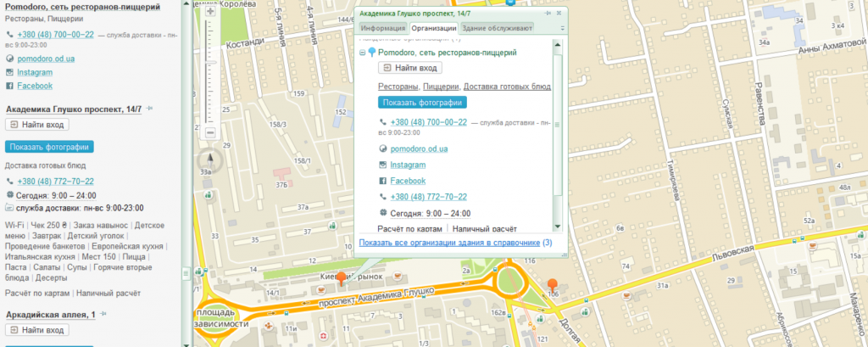The height and width of the screenshot is (347, 868).
Task: Click orange marker on Киевский рынок
Action: coord(342,278)
